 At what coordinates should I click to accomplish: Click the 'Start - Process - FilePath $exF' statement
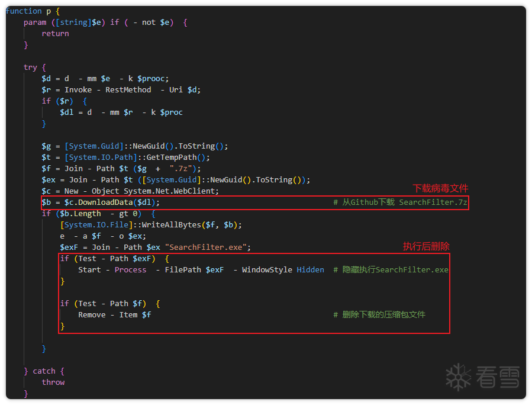point(151,270)
